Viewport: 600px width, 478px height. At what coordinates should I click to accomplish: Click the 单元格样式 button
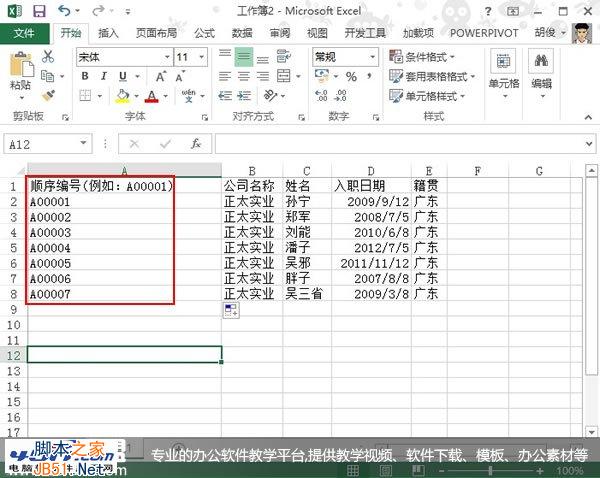point(433,96)
